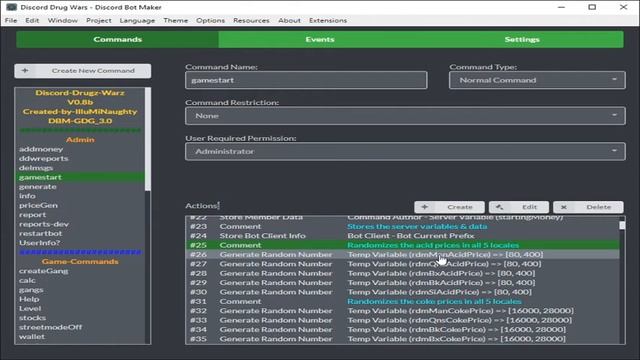Open the Resources menu
Viewport: 640px width, 360px height.
click(x=251, y=20)
